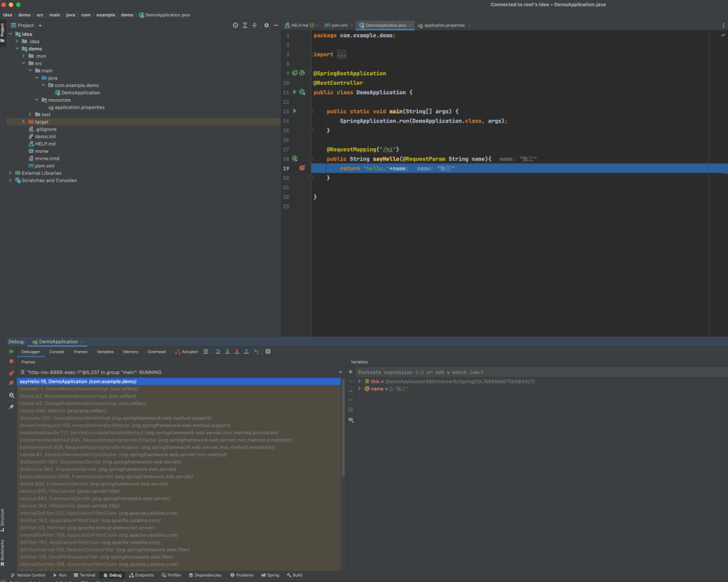Collapse the idea root folder
728x582 pixels.
point(11,34)
